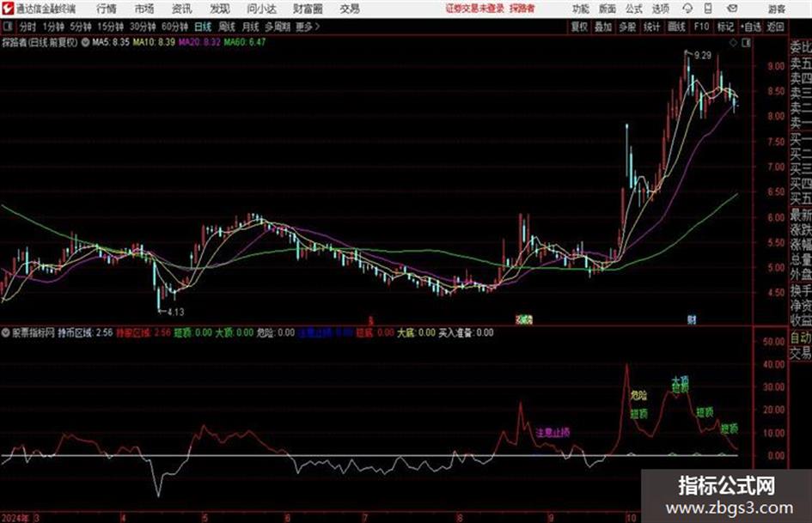Click the 2024年 date axis label

tap(15, 517)
